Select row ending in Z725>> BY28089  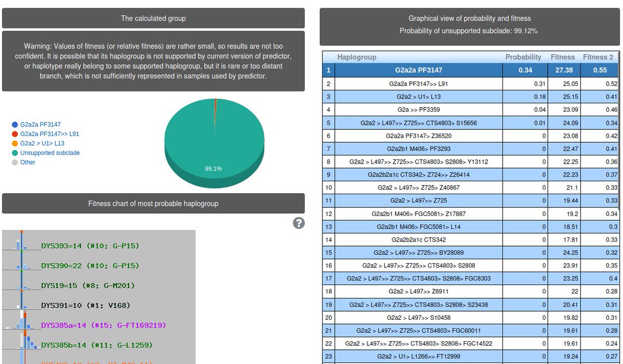point(471,252)
